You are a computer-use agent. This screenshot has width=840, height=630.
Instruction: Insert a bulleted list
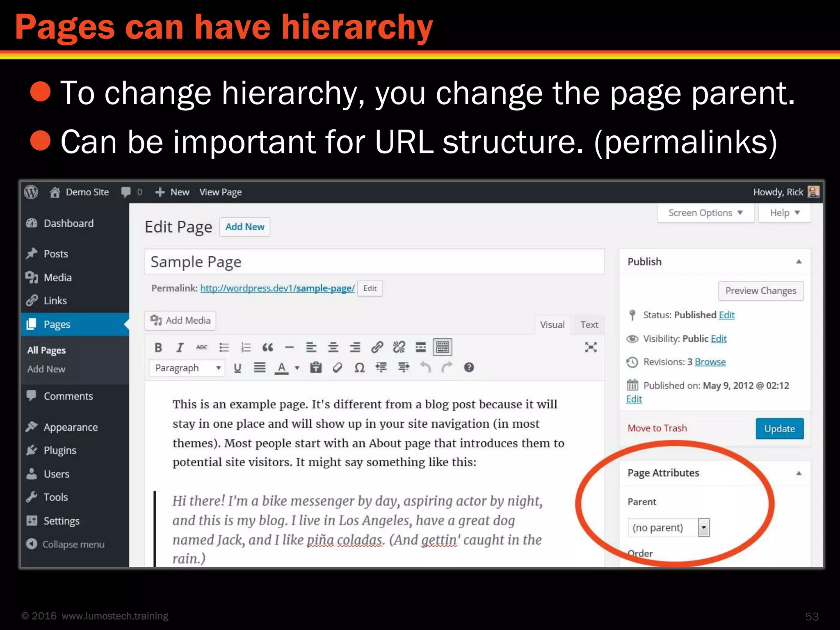[x=224, y=347]
